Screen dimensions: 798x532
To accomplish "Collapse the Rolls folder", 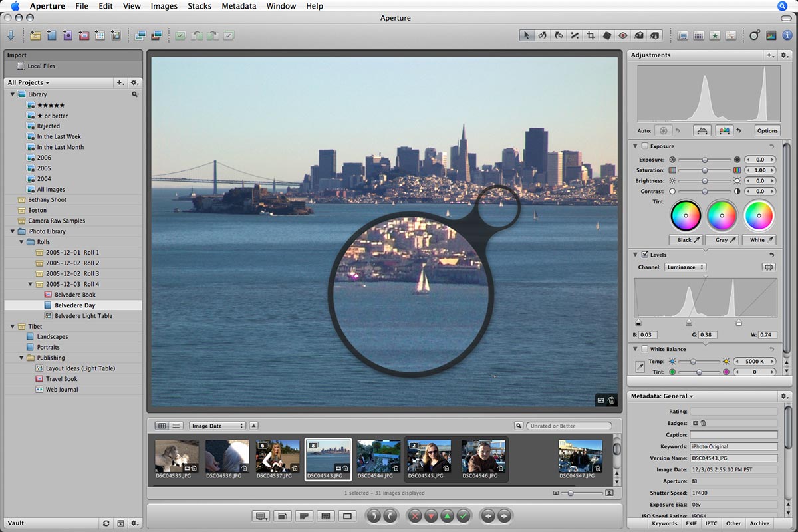I will tap(21, 242).
